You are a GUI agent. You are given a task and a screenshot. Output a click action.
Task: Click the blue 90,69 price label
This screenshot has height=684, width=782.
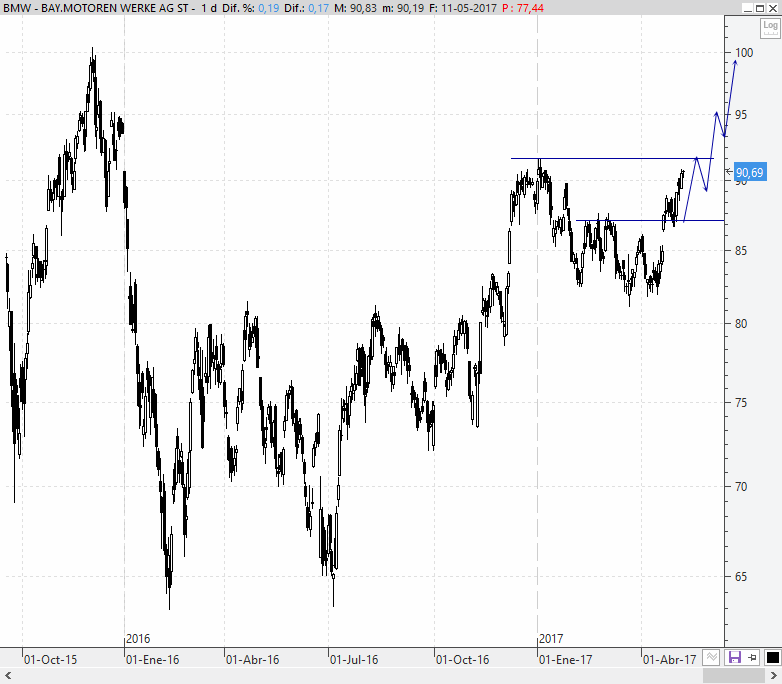point(750,173)
